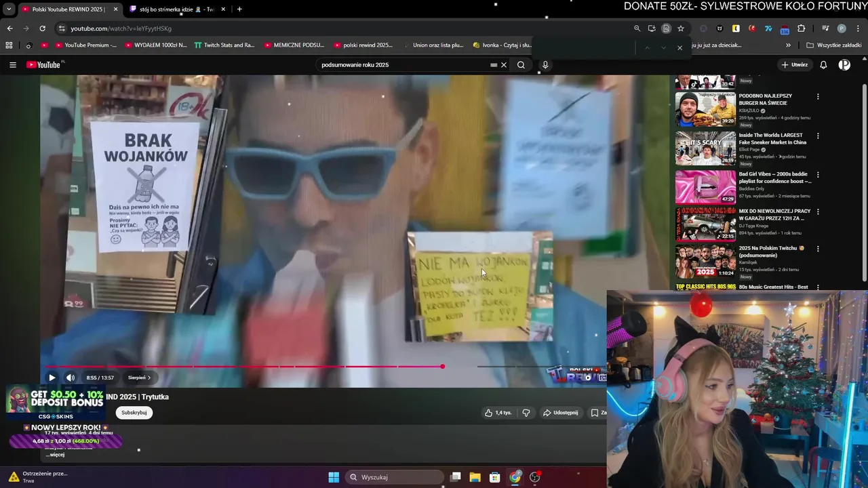
Task: Open the polski rewind 2025 bookmark
Action: (x=363, y=45)
